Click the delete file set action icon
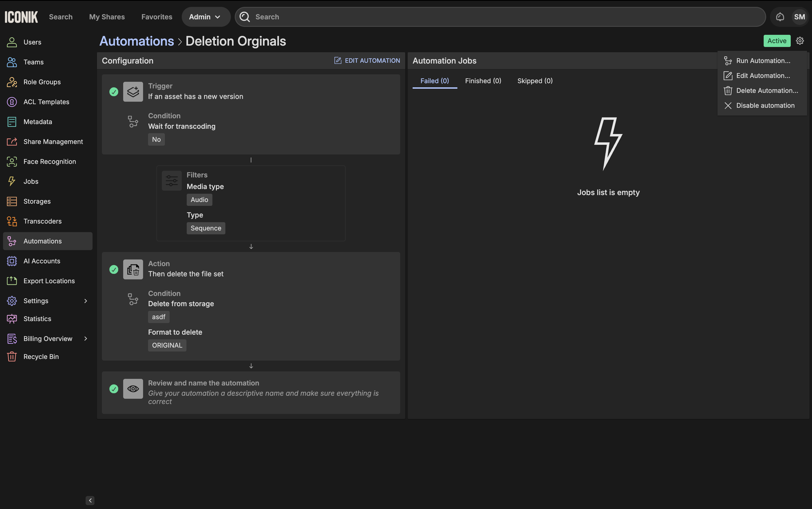This screenshot has width=812, height=509. tap(133, 269)
